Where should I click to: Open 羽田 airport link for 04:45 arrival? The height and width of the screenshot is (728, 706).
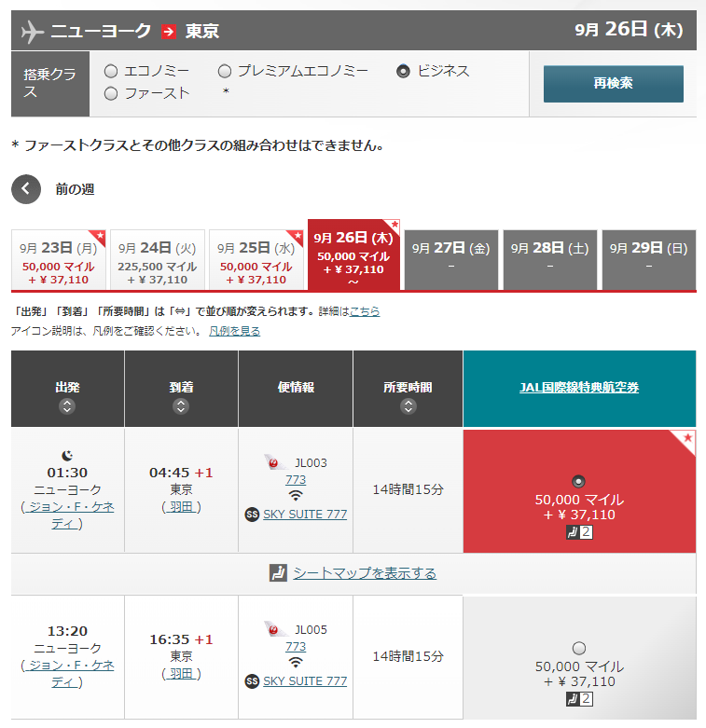pos(181,507)
